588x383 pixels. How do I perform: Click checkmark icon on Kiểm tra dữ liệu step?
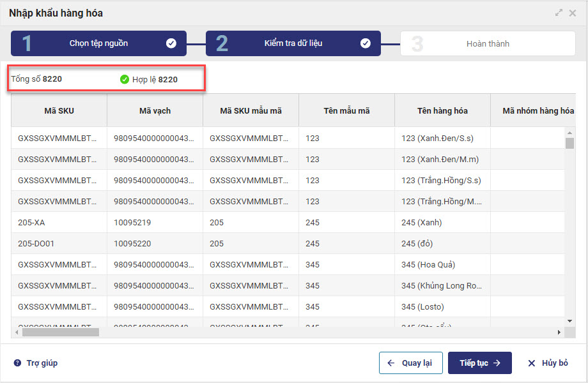pyautogui.click(x=366, y=43)
